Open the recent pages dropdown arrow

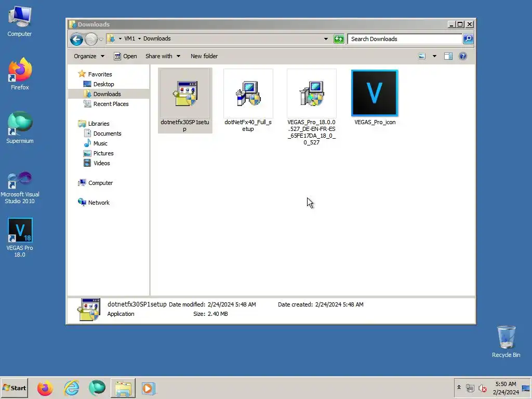101,39
